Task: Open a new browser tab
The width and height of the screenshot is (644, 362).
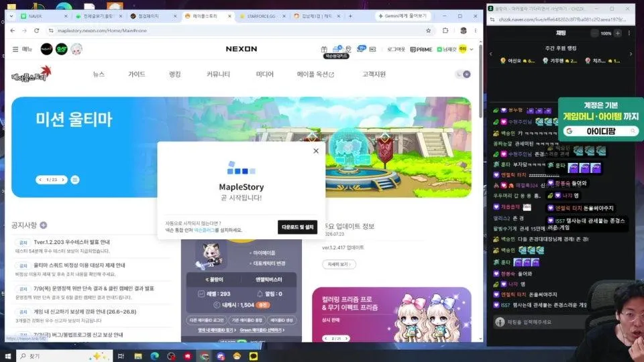Action: [350, 16]
